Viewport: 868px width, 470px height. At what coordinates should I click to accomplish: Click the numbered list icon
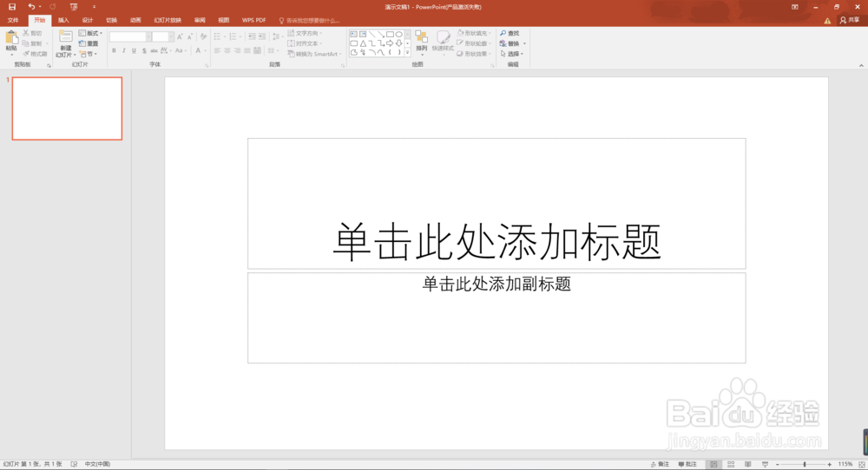[x=233, y=36]
